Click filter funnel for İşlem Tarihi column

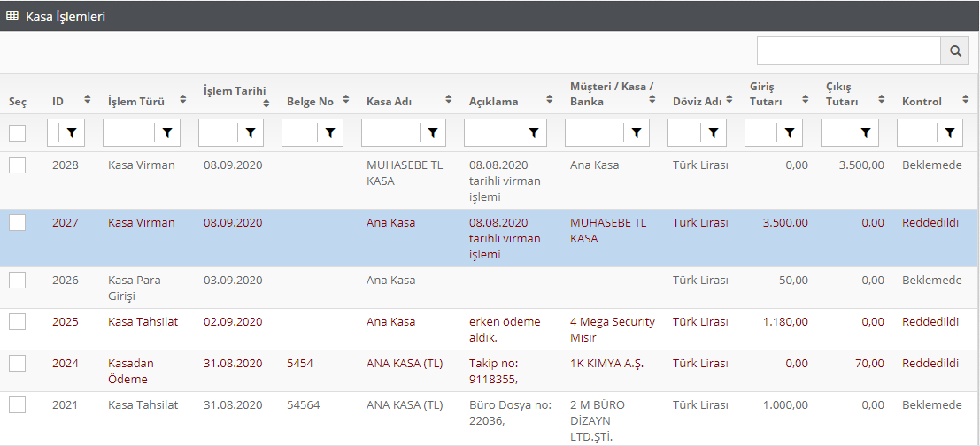(x=251, y=133)
